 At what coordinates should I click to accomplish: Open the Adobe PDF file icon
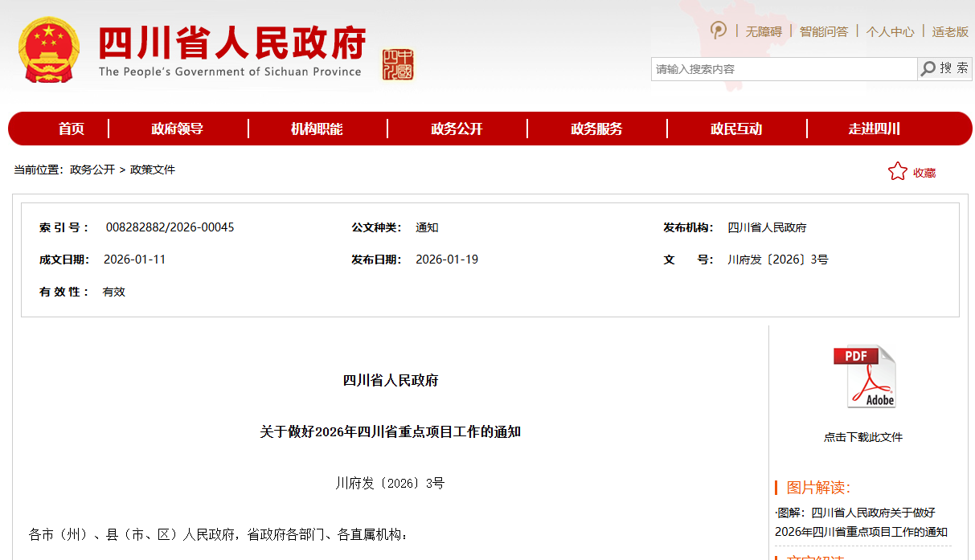(x=863, y=377)
